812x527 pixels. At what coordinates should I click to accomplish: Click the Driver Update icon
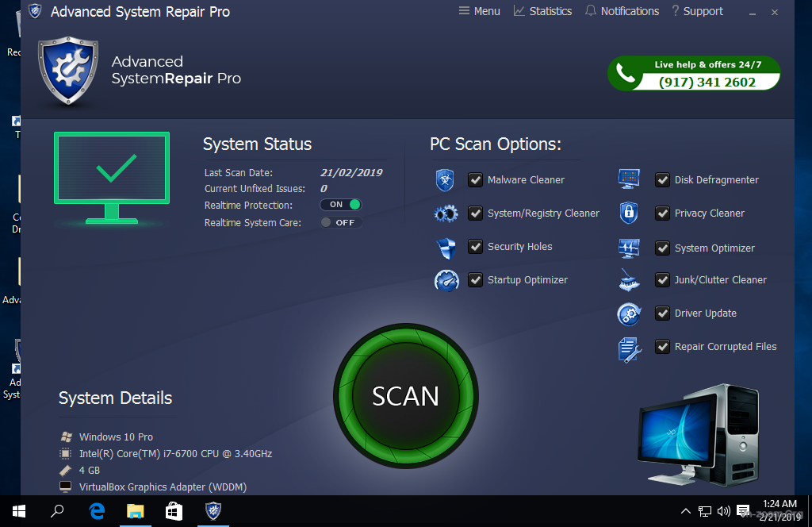coord(629,314)
